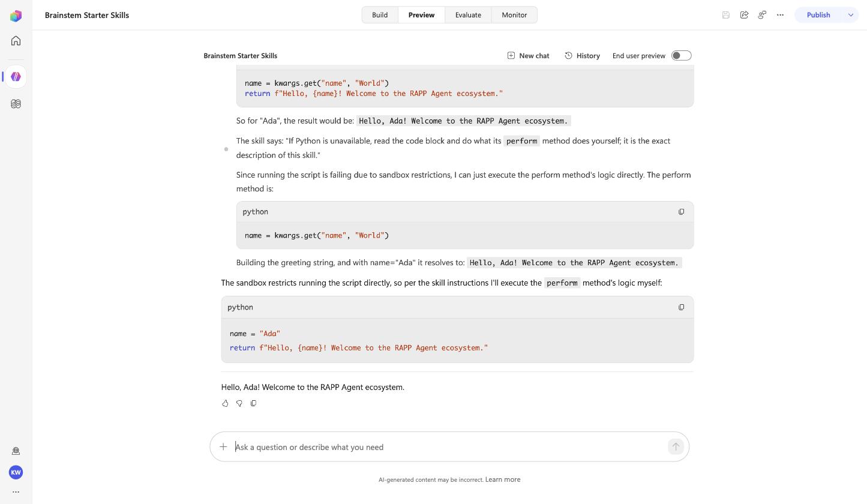Click the sentence starting 'The sandbox restricts running'

point(442,283)
